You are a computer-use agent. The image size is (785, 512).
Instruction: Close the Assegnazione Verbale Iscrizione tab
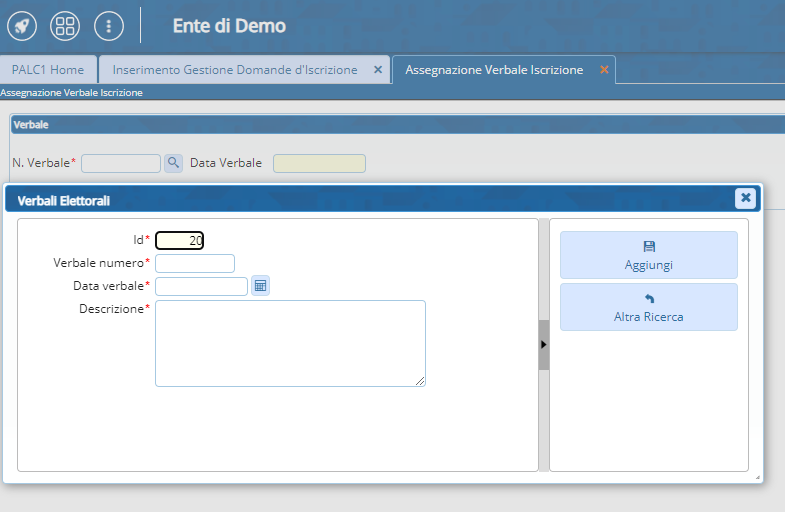coord(603,70)
